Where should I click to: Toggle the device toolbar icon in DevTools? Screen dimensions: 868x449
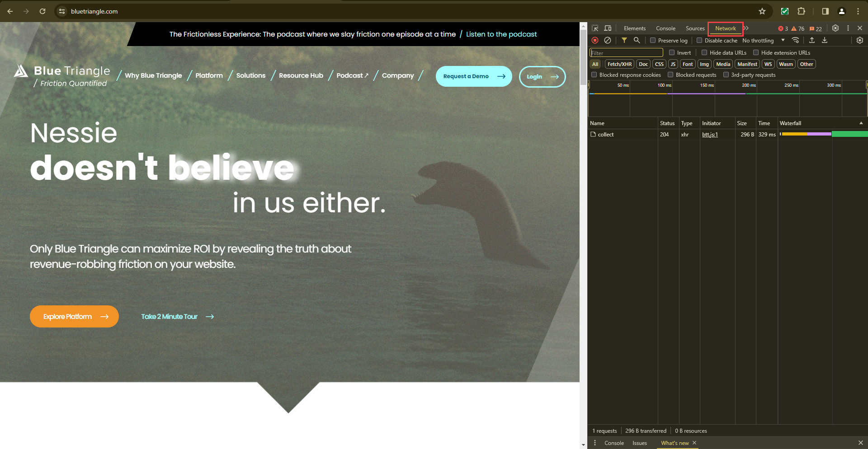(608, 28)
